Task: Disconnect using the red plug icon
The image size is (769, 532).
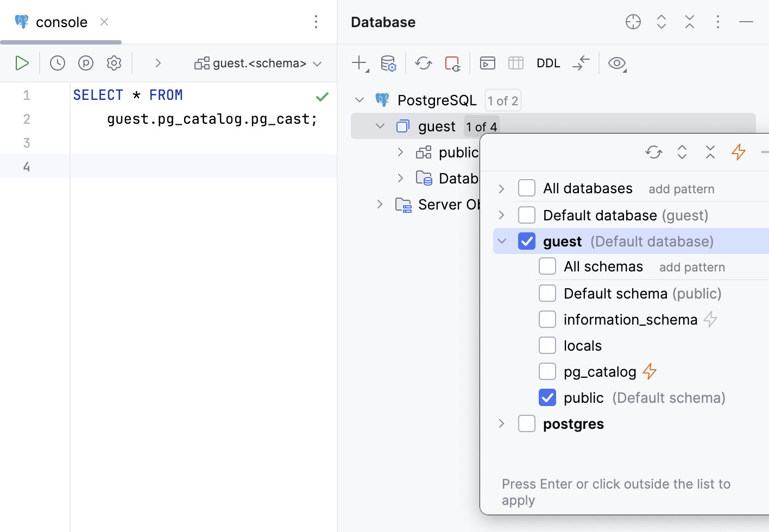Action: point(452,63)
